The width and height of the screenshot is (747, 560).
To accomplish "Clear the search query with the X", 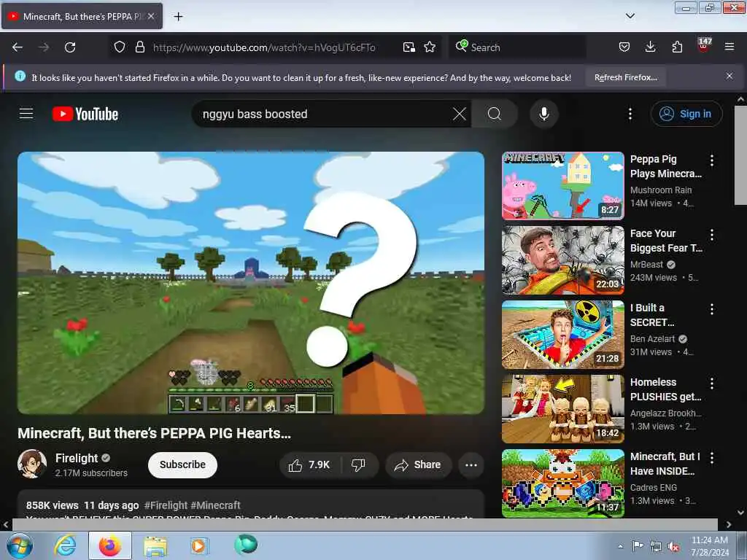I will 460,114.
